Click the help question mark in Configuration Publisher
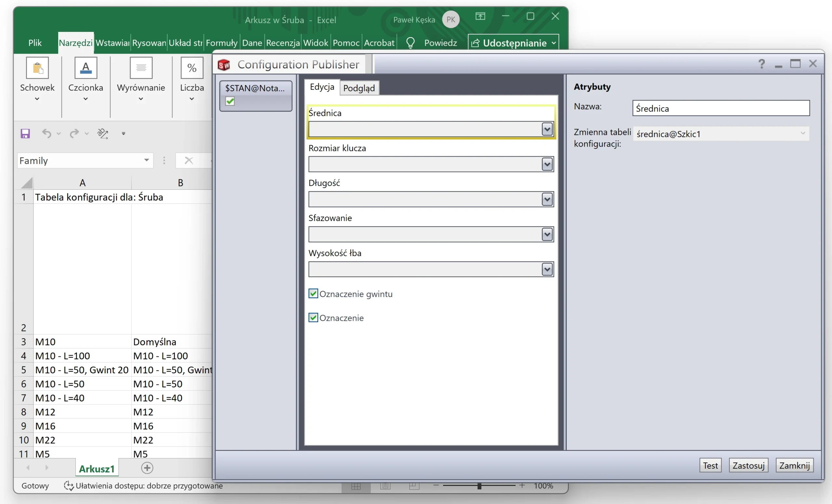 pos(761,64)
